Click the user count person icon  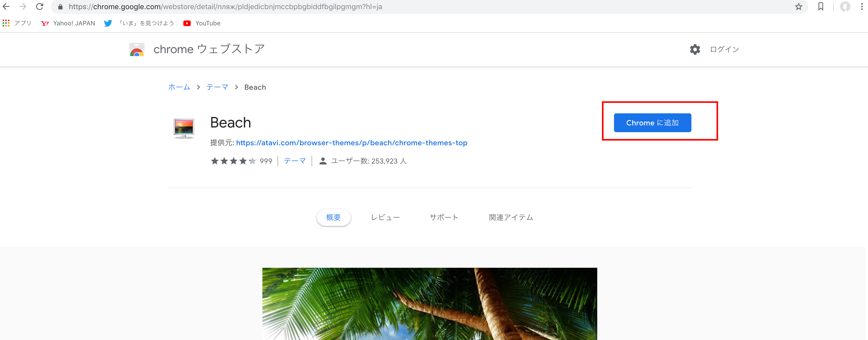323,161
